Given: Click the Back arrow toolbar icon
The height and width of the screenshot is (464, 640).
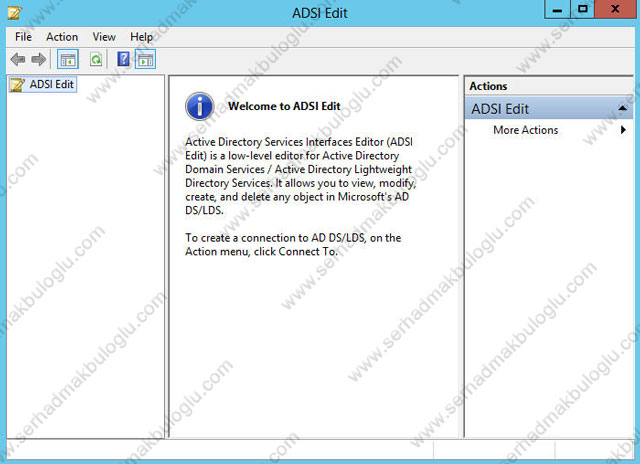Looking at the screenshot, I should [x=18, y=60].
